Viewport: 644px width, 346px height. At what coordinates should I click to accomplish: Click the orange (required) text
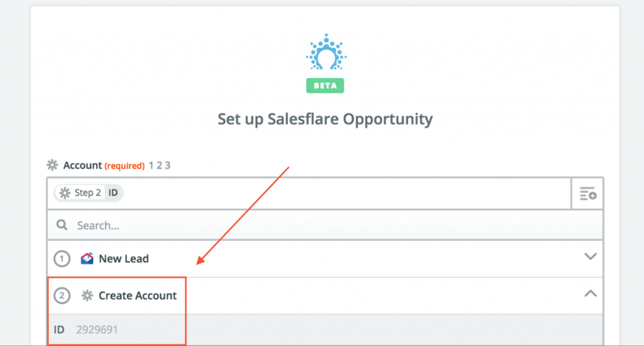point(125,166)
